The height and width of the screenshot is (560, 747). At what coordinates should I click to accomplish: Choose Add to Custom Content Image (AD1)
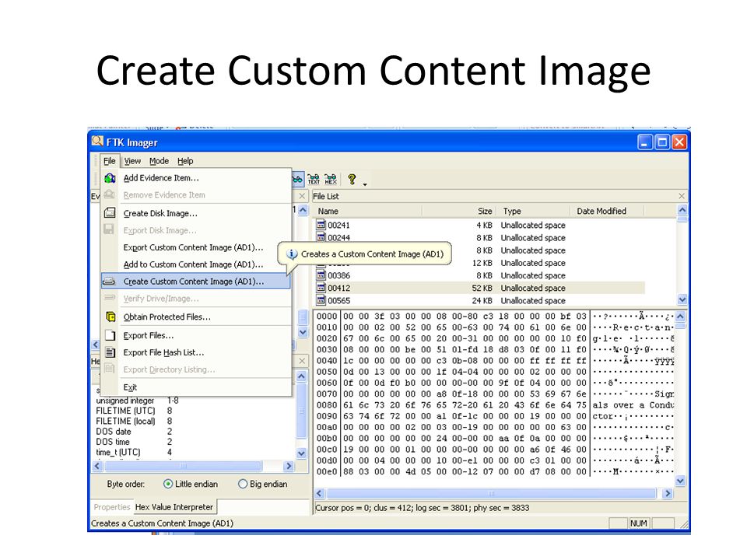click(x=196, y=264)
